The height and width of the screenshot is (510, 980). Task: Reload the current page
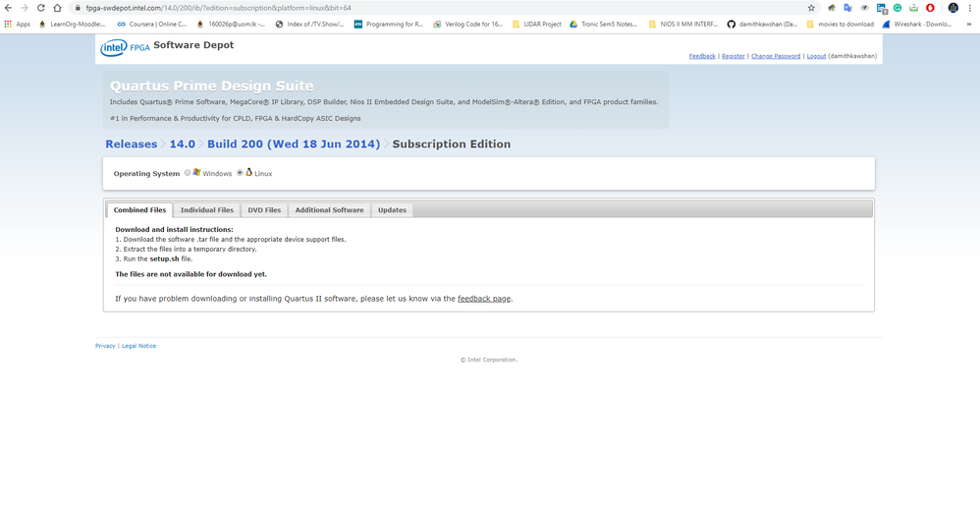pyautogui.click(x=40, y=8)
